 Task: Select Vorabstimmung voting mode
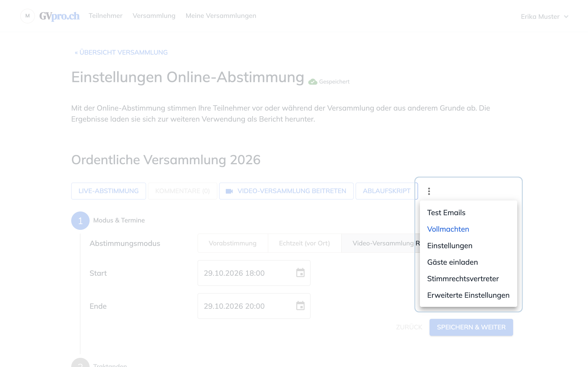click(x=233, y=243)
